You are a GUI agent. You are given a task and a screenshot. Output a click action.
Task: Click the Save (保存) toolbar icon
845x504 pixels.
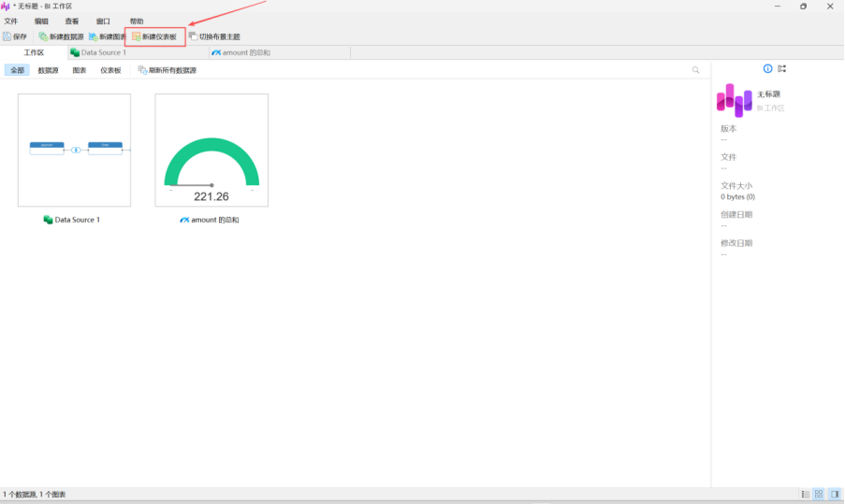(x=7, y=36)
